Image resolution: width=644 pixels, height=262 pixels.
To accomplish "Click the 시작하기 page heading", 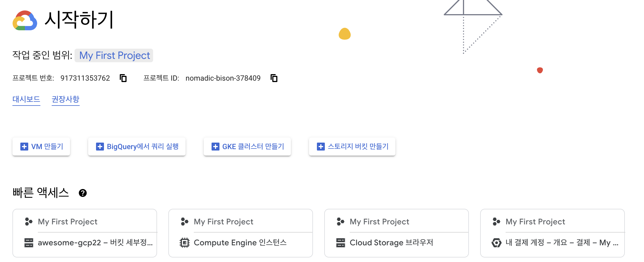I will pyautogui.click(x=79, y=20).
